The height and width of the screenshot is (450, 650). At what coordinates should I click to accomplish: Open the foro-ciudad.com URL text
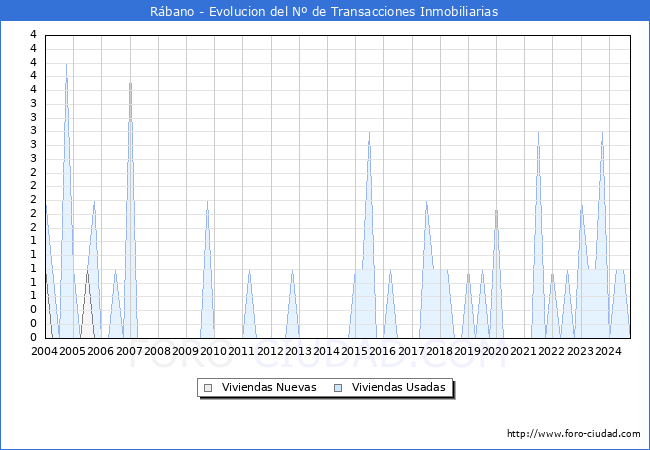574,434
